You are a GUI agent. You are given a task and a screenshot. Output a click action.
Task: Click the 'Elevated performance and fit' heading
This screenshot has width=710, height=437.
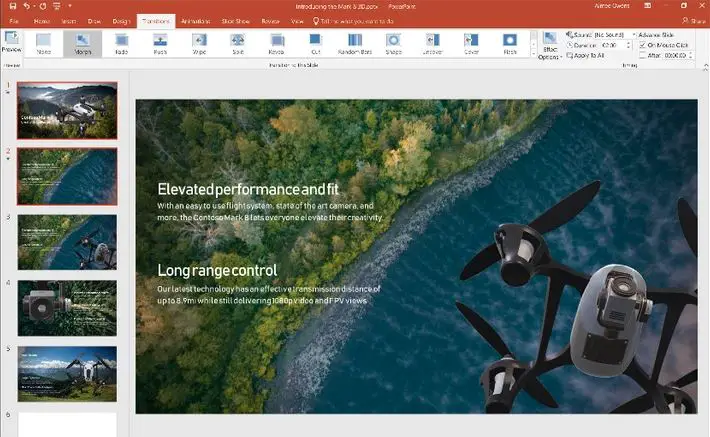click(x=248, y=189)
